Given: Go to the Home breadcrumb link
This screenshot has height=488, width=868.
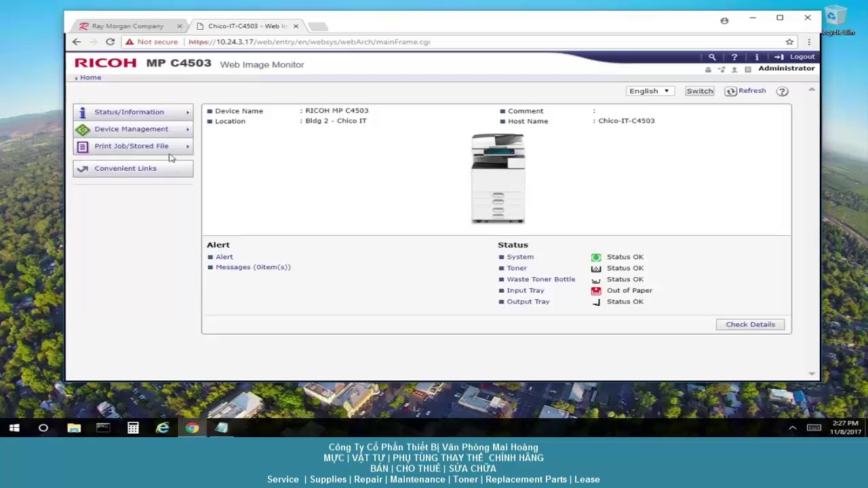Looking at the screenshot, I should click(90, 78).
